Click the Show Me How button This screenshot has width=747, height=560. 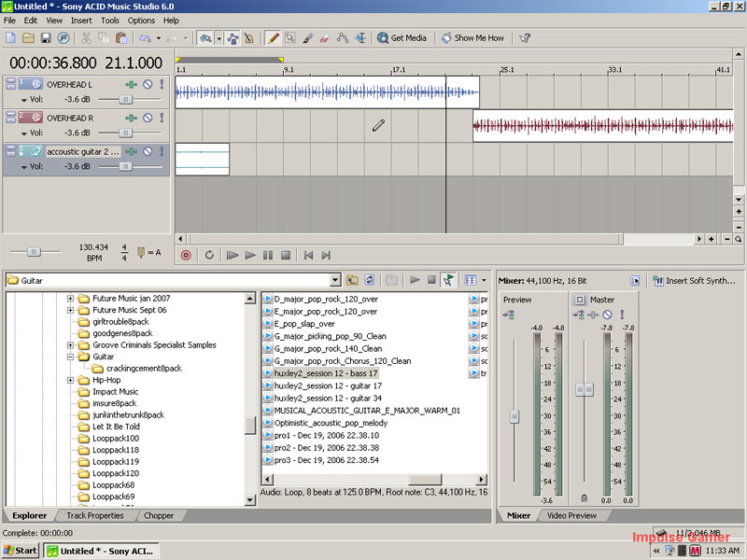[x=472, y=38]
